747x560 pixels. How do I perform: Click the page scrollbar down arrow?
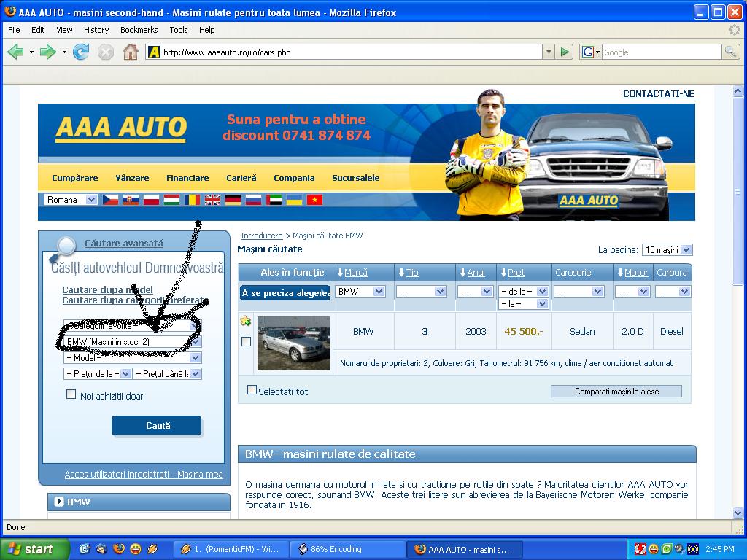[738, 513]
